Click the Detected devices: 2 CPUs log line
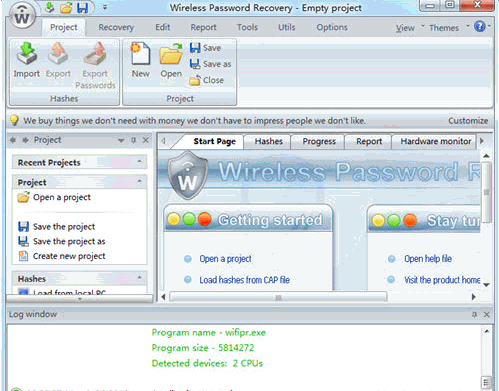 coord(207,363)
